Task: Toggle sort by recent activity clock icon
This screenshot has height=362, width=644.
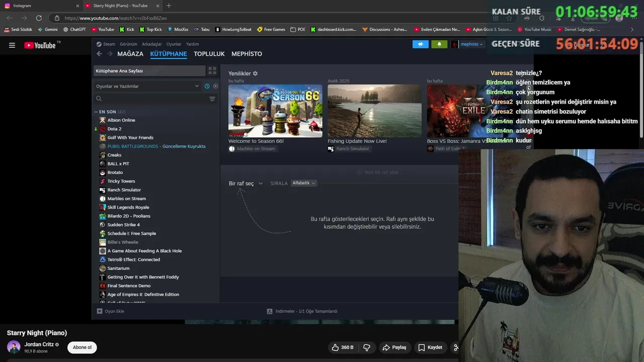Action: pos(207,86)
